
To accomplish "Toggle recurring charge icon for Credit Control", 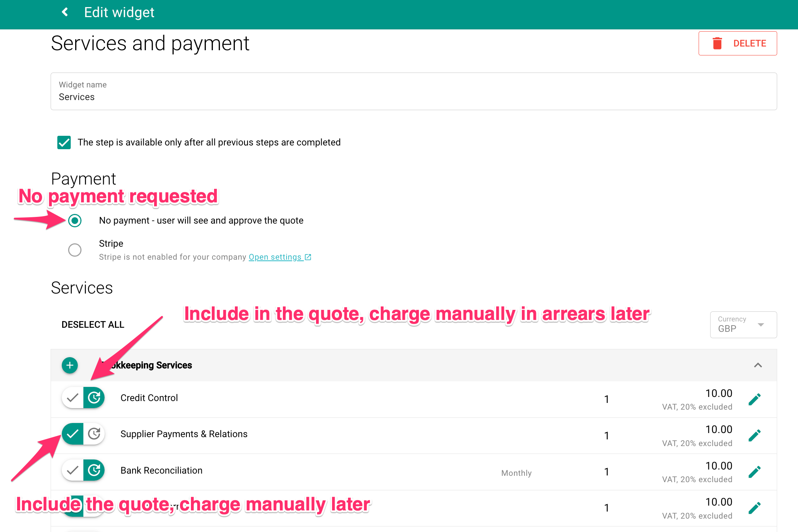I will point(94,397).
